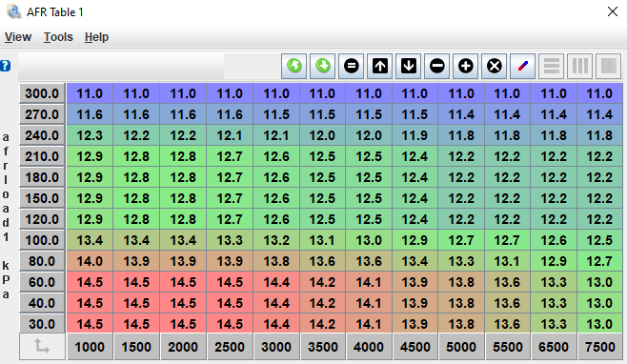Click the minus subtract icon

[x=437, y=66]
